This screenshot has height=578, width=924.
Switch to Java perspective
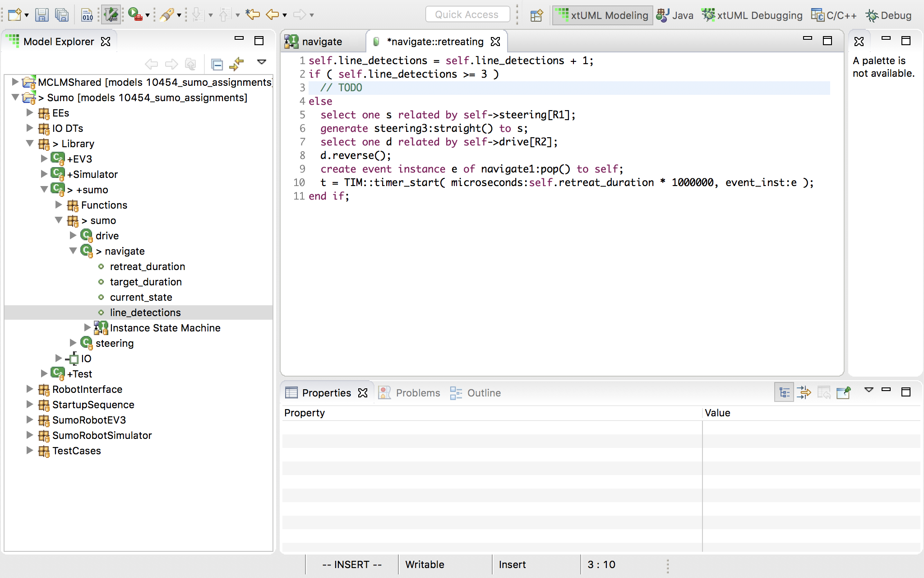pos(675,15)
